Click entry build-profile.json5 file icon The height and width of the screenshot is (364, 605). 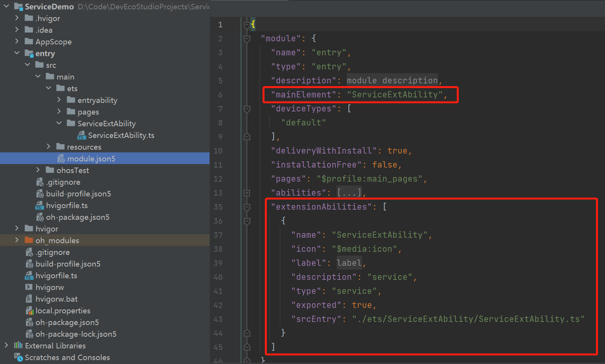(40, 194)
